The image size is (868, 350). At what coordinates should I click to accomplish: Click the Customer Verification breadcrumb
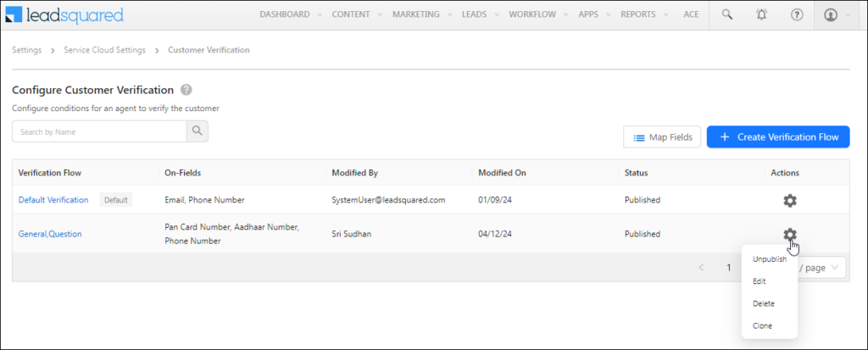[209, 50]
